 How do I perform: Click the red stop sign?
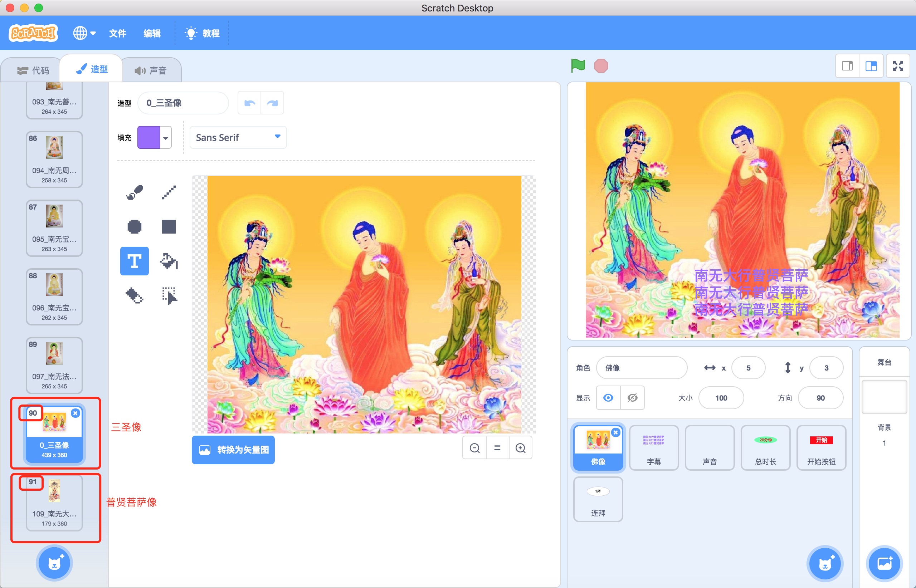click(601, 66)
